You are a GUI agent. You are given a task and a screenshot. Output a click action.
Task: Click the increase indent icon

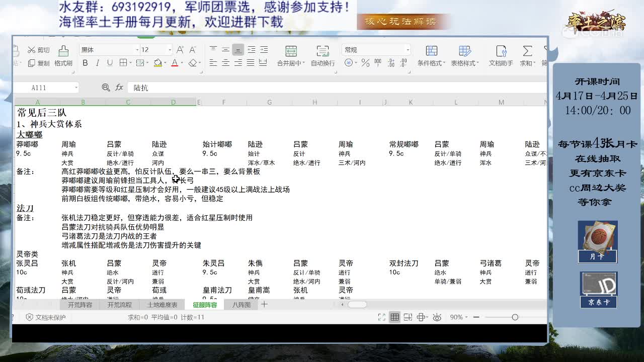click(264, 50)
